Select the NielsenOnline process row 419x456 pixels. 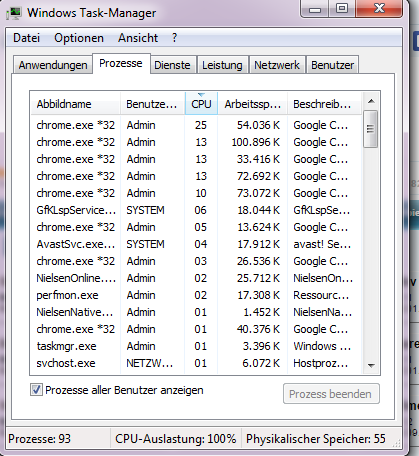(196, 278)
